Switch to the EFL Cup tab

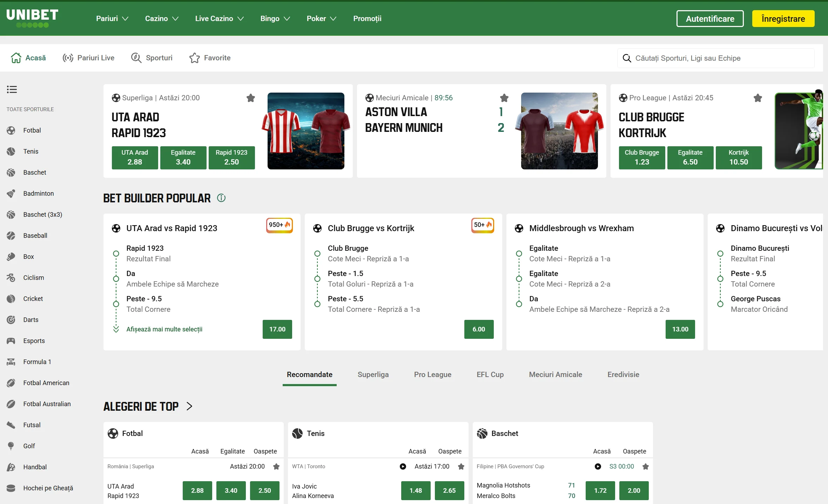coord(490,375)
